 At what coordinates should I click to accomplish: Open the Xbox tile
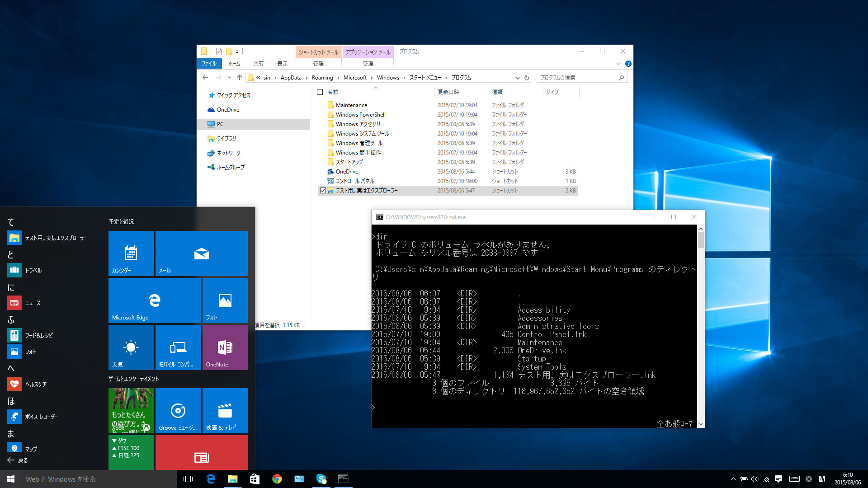pyautogui.click(x=131, y=411)
